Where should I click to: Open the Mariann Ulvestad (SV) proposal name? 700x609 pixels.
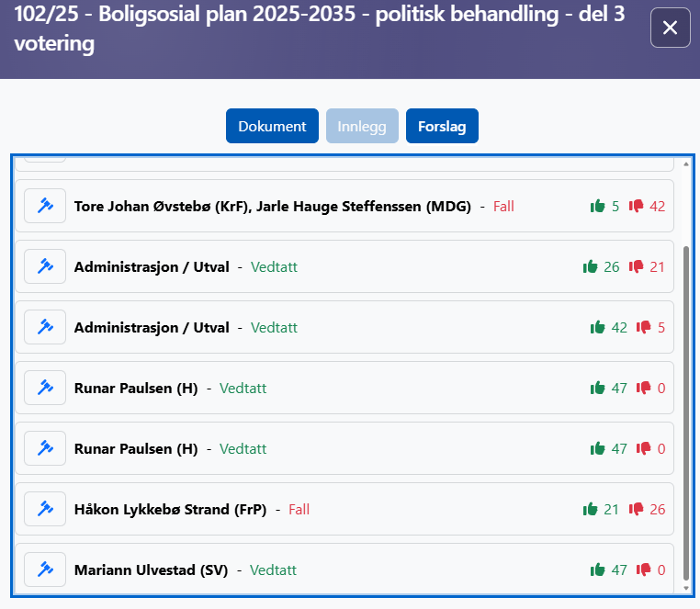(151, 570)
